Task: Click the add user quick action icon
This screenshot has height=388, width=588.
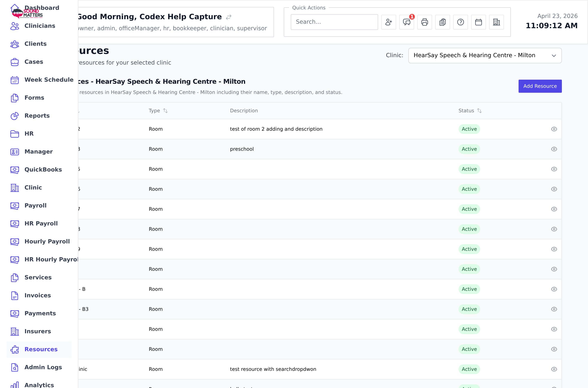Action: point(389,22)
